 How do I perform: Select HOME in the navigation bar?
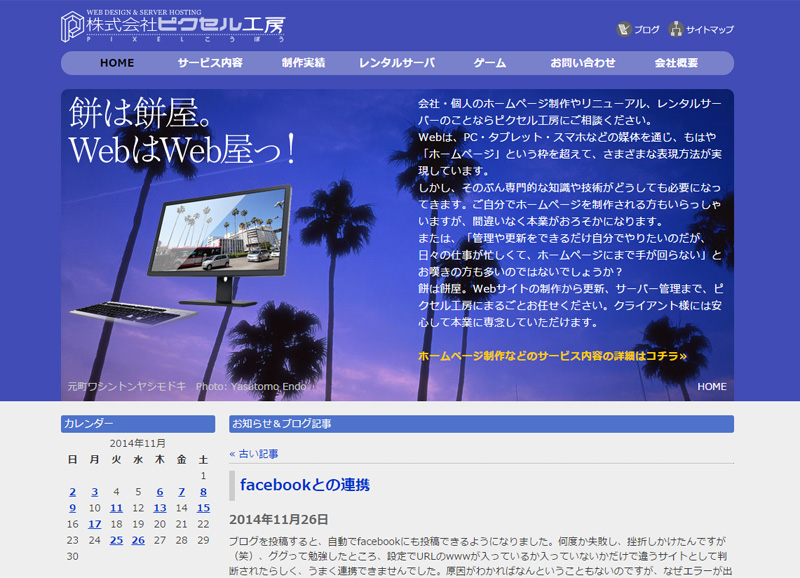pyautogui.click(x=117, y=63)
